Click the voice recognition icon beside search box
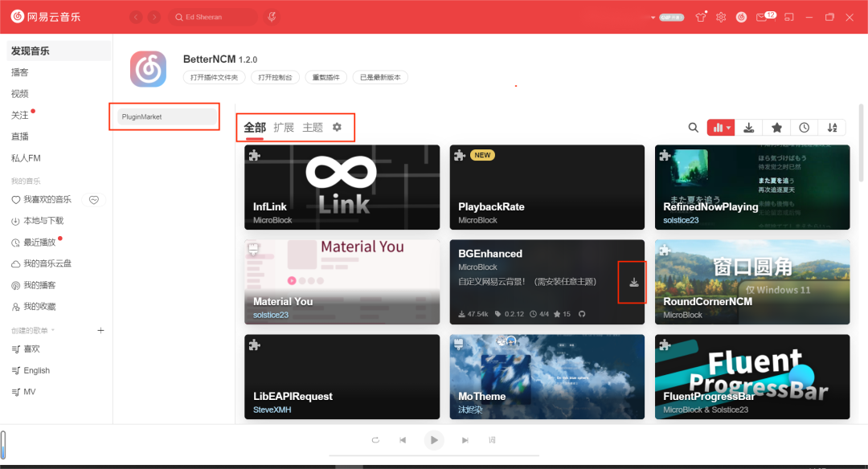Viewport: 868px width, 469px height. click(x=272, y=17)
